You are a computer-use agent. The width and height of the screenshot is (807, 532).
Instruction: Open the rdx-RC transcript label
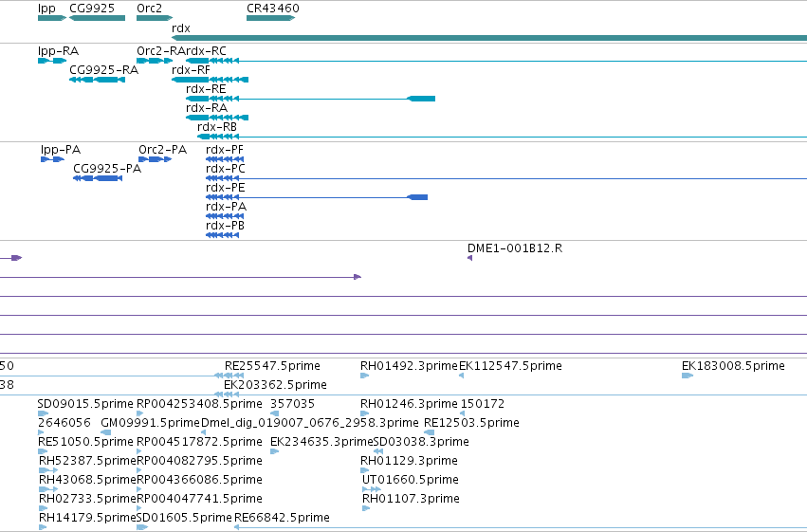click(206, 51)
